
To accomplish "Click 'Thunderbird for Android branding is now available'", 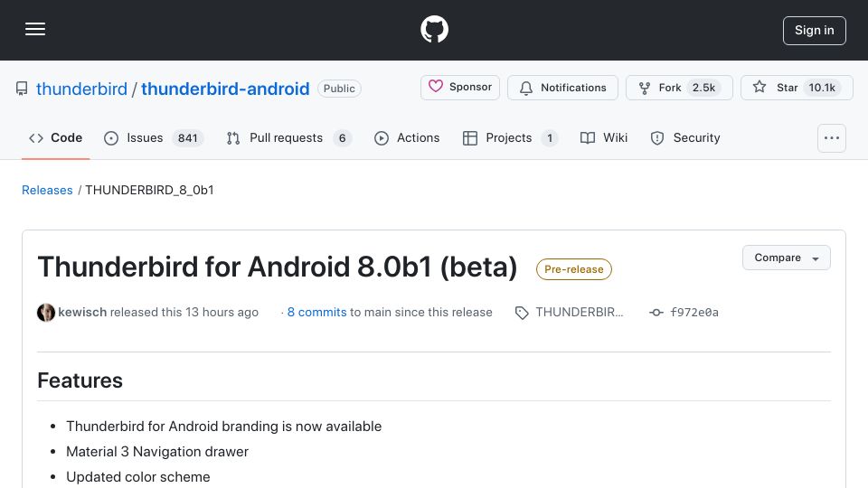I will click(223, 427).
